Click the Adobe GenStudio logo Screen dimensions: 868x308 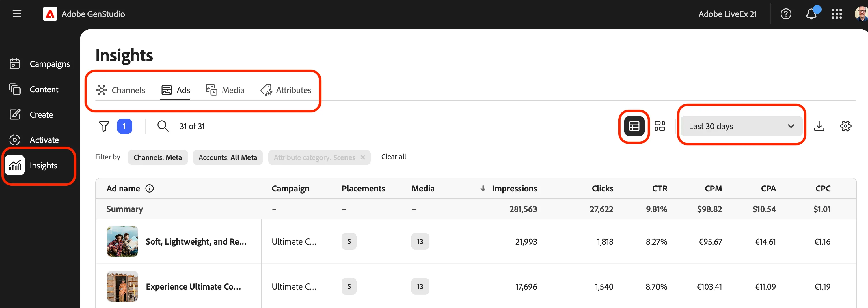[x=50, y=14]
